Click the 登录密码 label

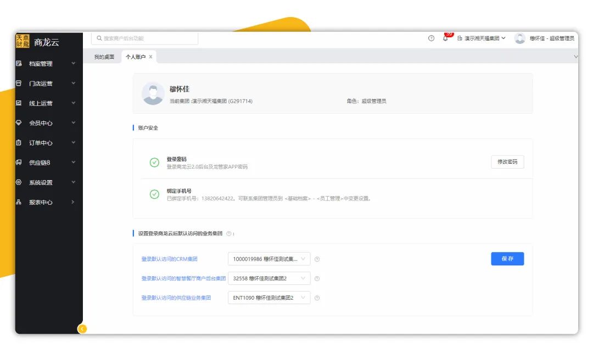click(177, 159)
